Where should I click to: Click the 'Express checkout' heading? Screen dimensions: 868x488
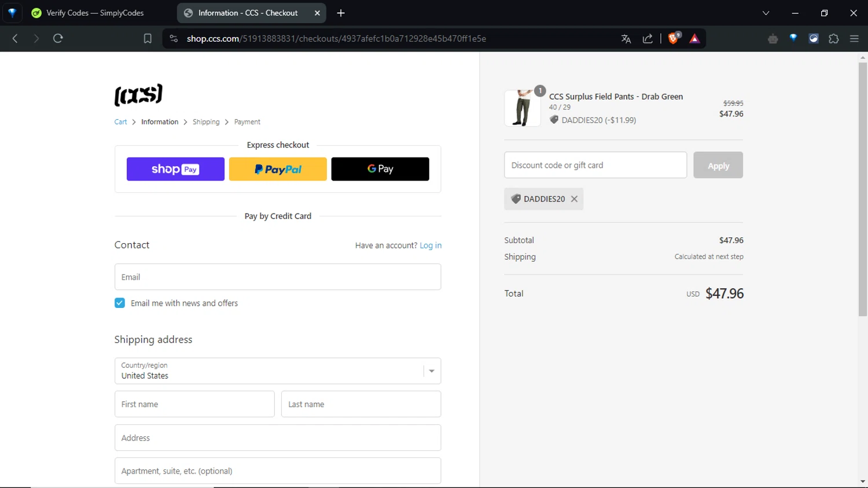[278, 145]
